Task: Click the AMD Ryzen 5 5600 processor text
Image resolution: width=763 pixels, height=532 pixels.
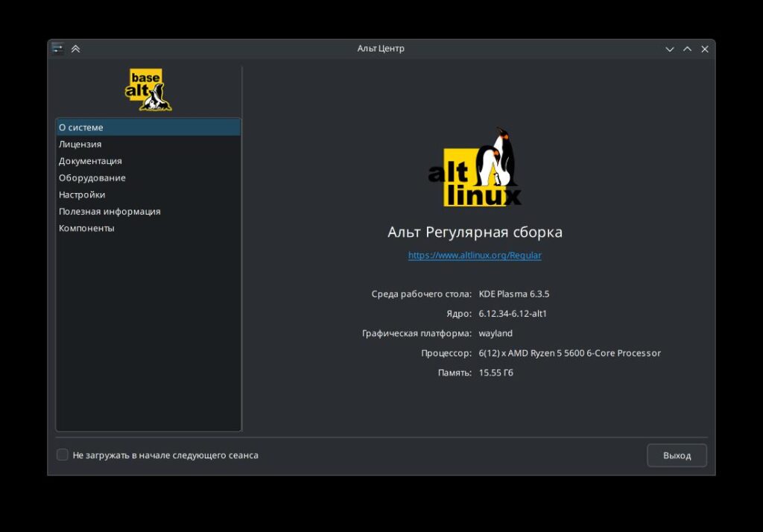Action: (x=569, y=353)
